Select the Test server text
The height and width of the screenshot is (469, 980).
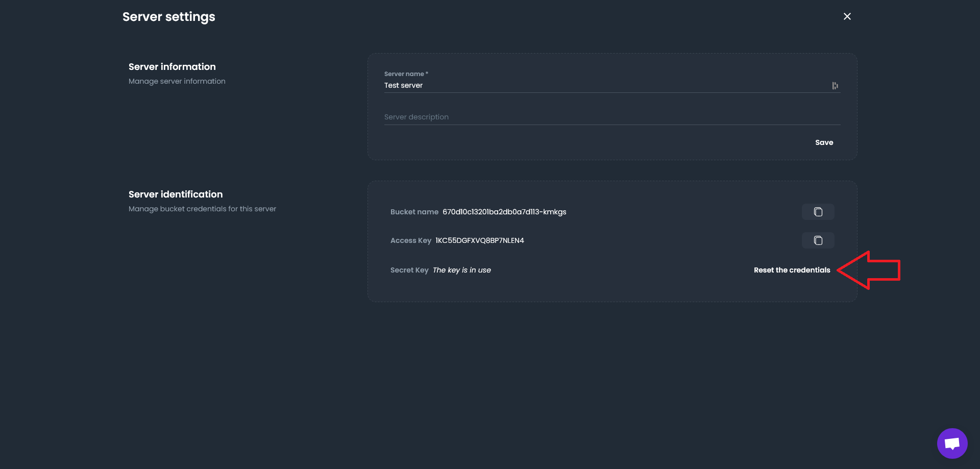point(403,85)
